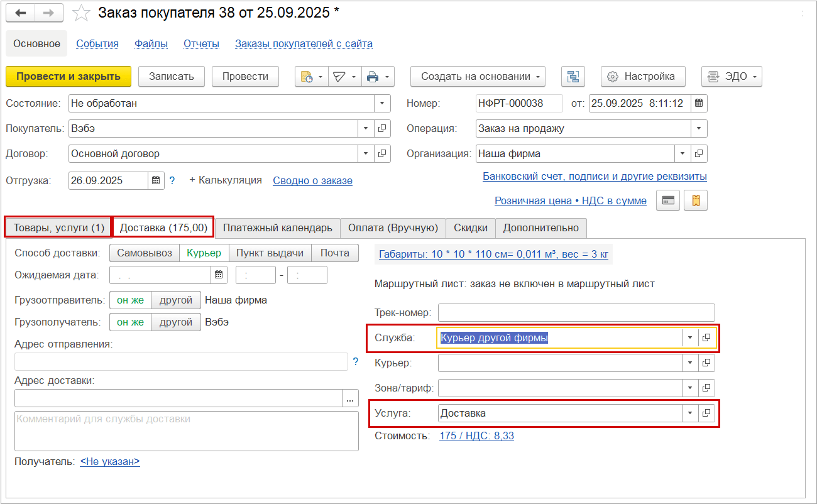Expand the Служба dropdown list
Screen dimensions: 817x504
point(689,337)
